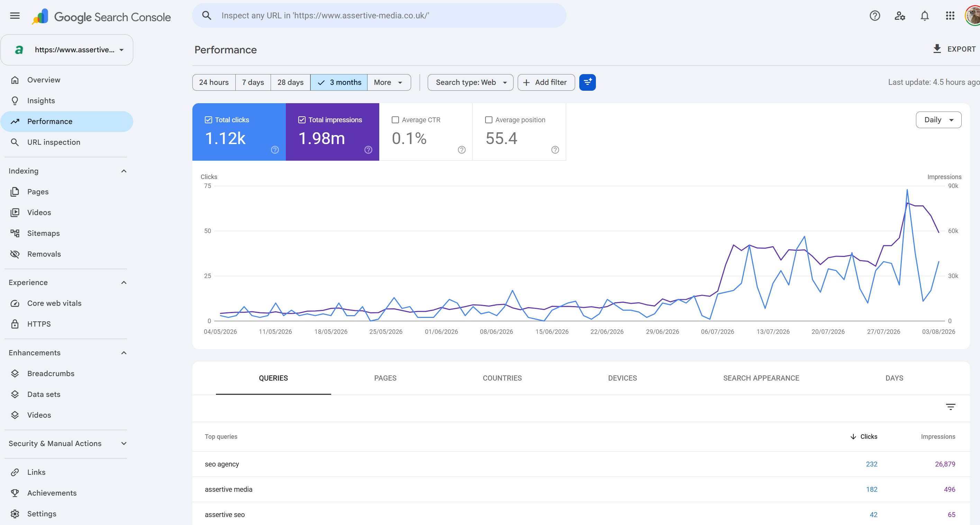The height and width of the screenshot is (525, 980).
Task: Open help tooltip on Average position card
Action: tap(555, 150)
